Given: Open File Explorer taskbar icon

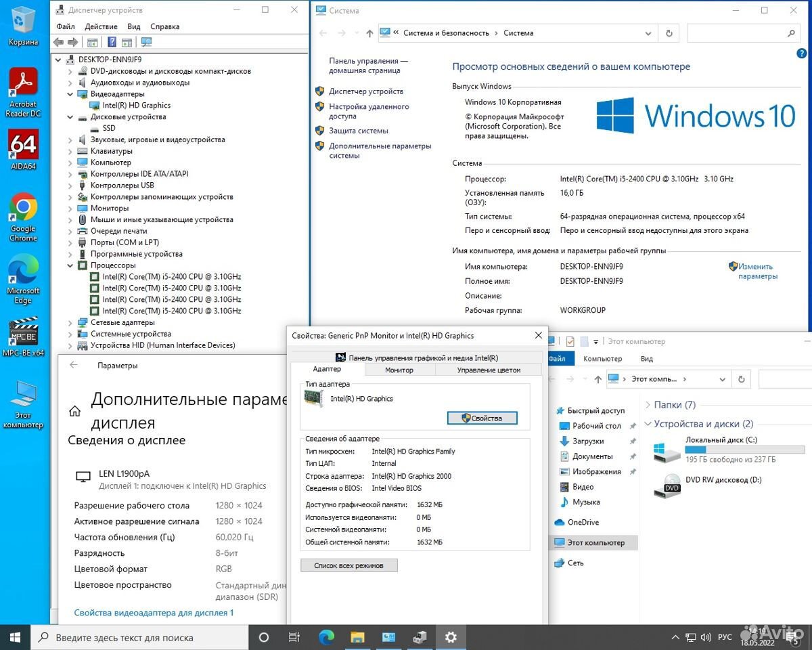Looking at the screenshot, I should [x=357, y=637].
